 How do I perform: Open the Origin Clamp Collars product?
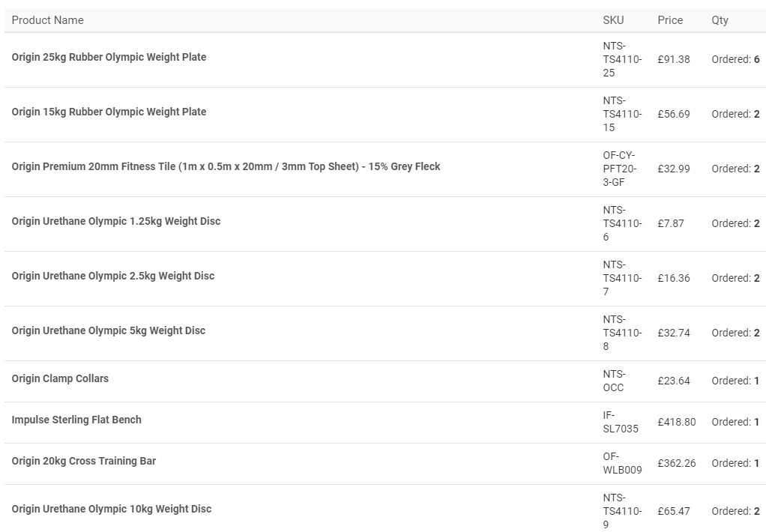[x=60, y=378]
